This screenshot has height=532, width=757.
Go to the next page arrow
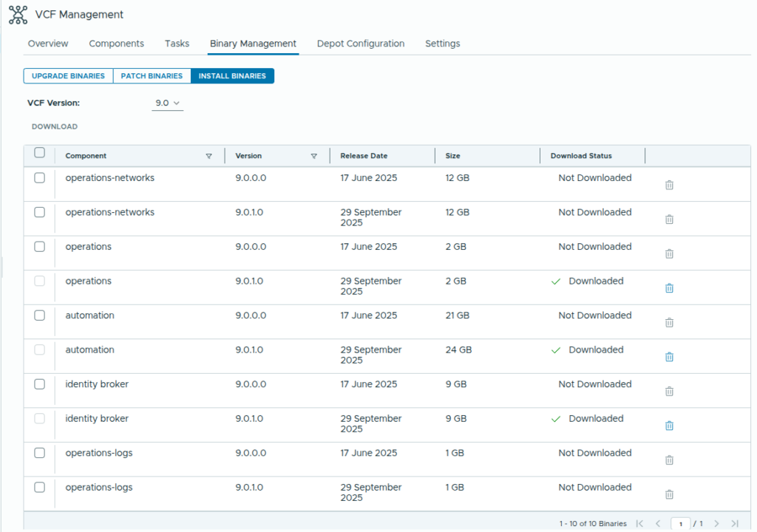(716, 524)
